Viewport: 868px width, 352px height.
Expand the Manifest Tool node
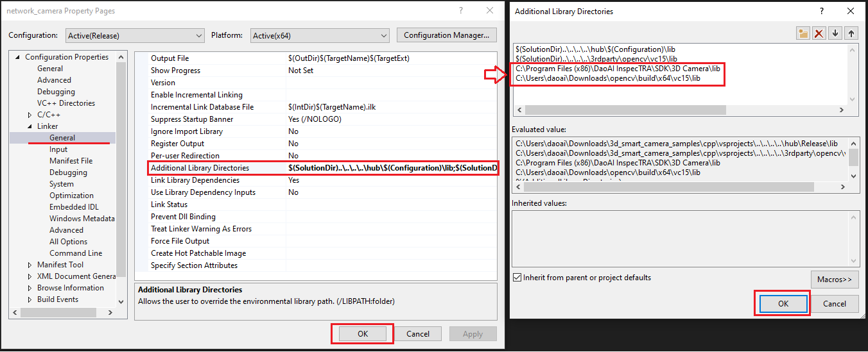coord(30,265)
